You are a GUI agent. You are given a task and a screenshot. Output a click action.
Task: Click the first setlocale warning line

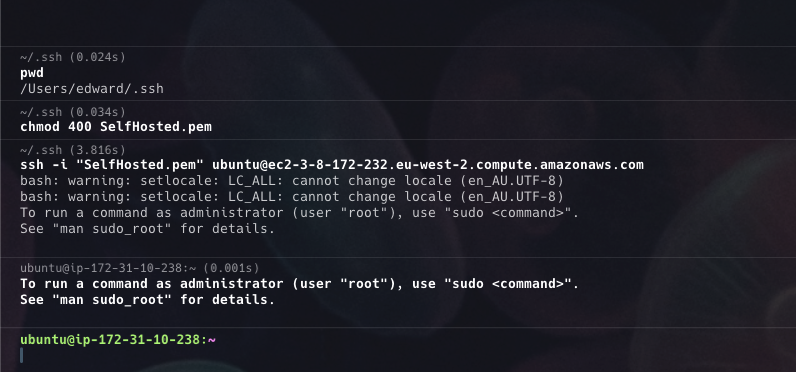coord(292,181)
